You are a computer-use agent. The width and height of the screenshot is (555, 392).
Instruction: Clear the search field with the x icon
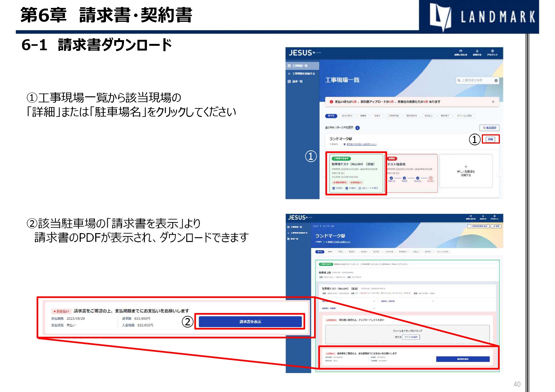pyautogui.click(x=496, y=81)
